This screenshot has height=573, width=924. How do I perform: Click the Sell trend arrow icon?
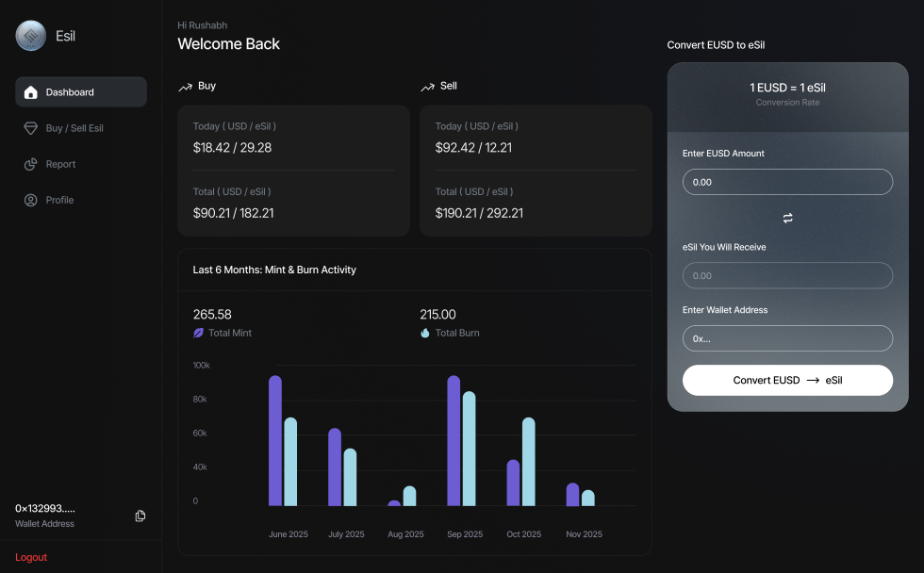(427, 87)
